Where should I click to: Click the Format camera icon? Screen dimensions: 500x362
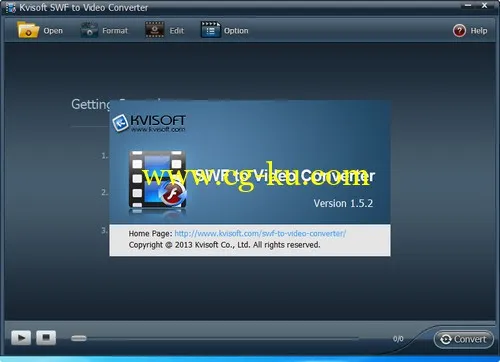89,30
